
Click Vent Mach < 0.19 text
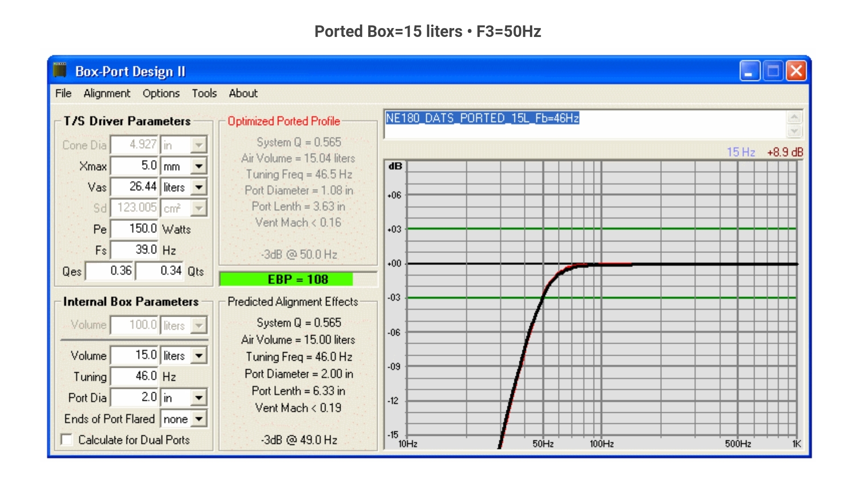pos(298,407)
